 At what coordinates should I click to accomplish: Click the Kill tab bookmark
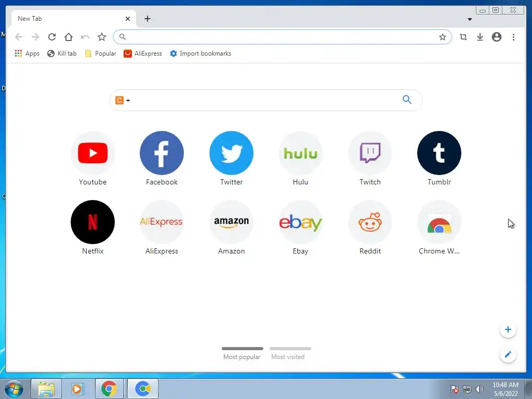[62, 54]
